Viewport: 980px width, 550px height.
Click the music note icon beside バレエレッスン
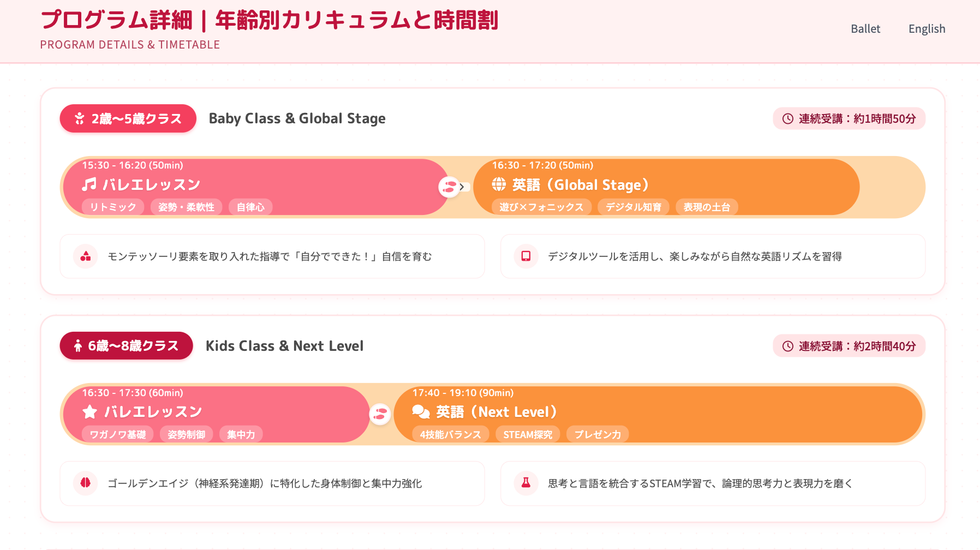coord(89,184)
